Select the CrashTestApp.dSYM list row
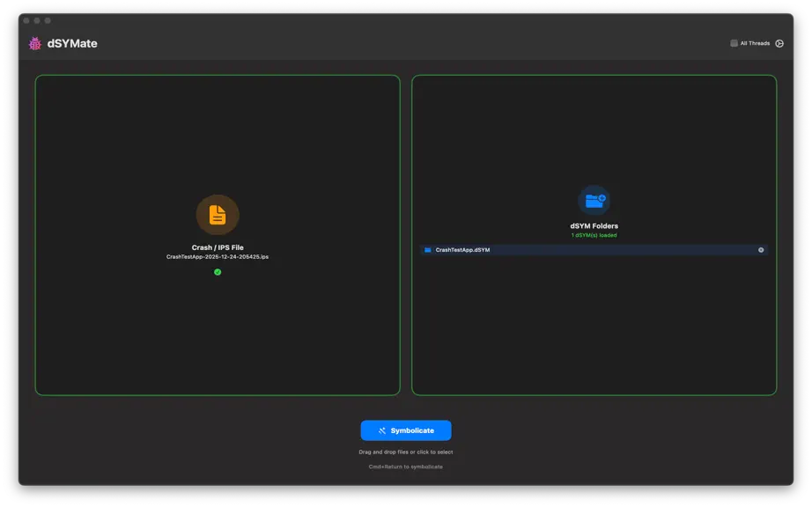This screenshot has width=812, height=507. pos(594,250)
